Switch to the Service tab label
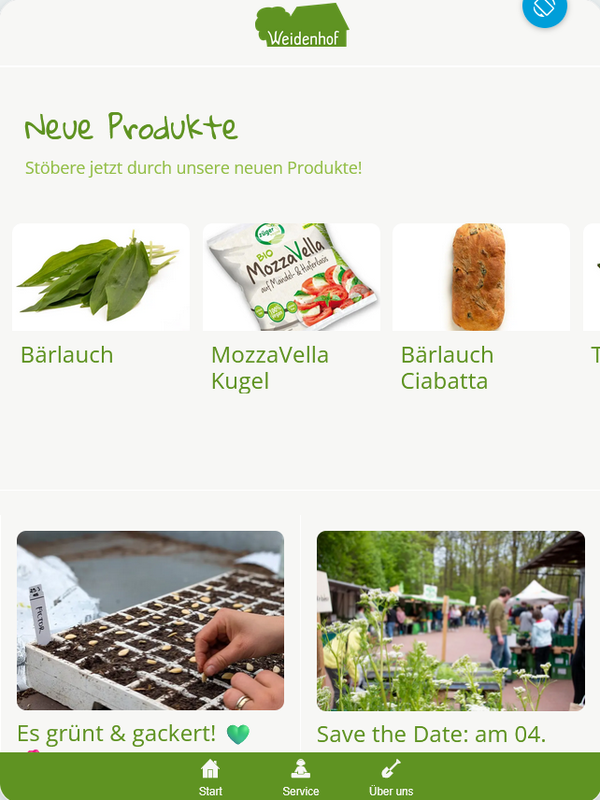 pyautogui.click(x=301, y=791)
